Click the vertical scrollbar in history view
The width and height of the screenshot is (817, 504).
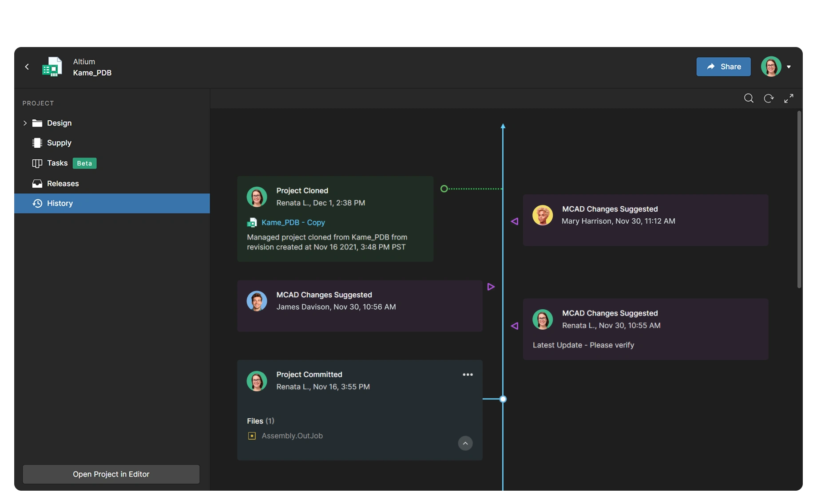(x=799, y=200)
